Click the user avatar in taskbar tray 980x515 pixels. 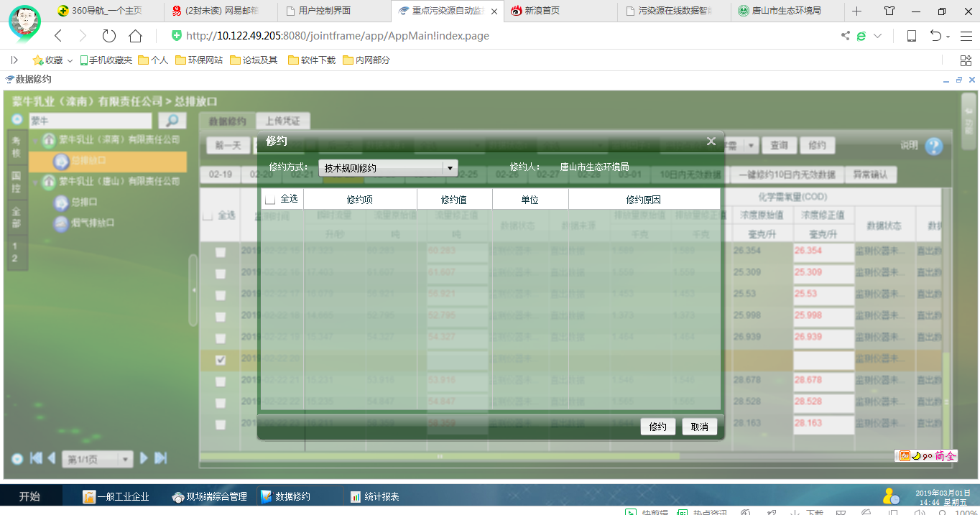coord(891,496)
